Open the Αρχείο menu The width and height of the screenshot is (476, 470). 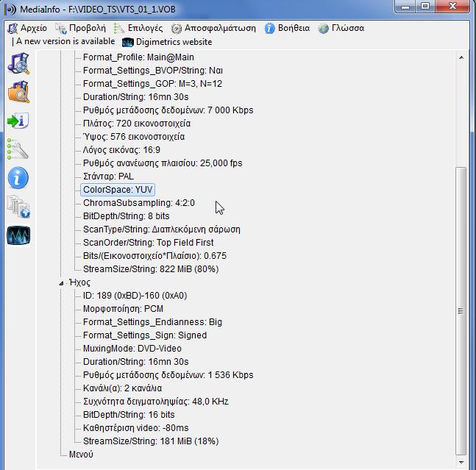(x=27, y=28)
